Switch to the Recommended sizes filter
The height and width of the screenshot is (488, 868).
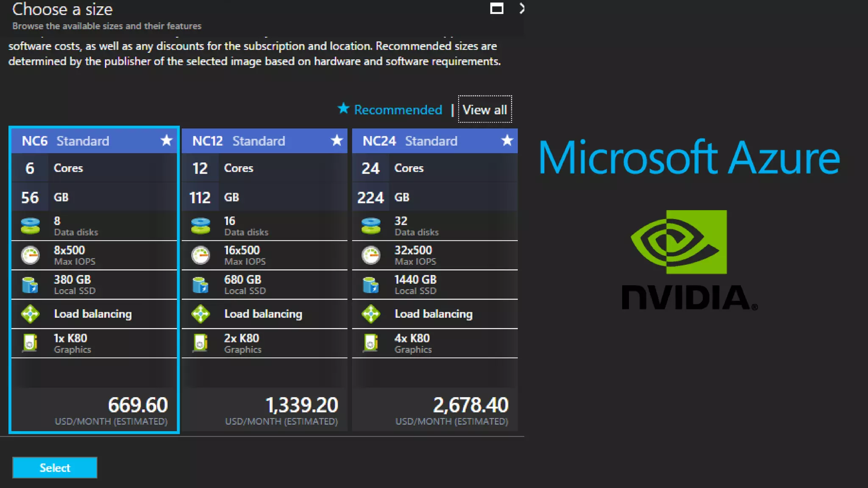pos(398,110)
